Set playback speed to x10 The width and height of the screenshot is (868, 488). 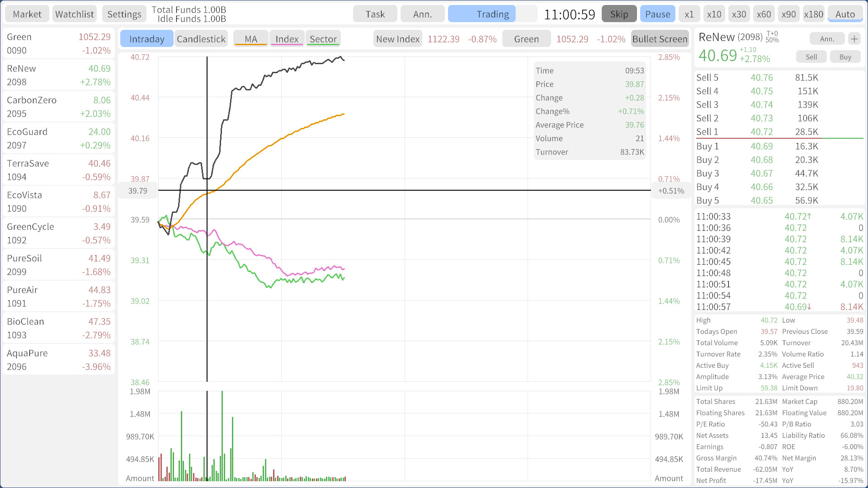pos(714,14)
